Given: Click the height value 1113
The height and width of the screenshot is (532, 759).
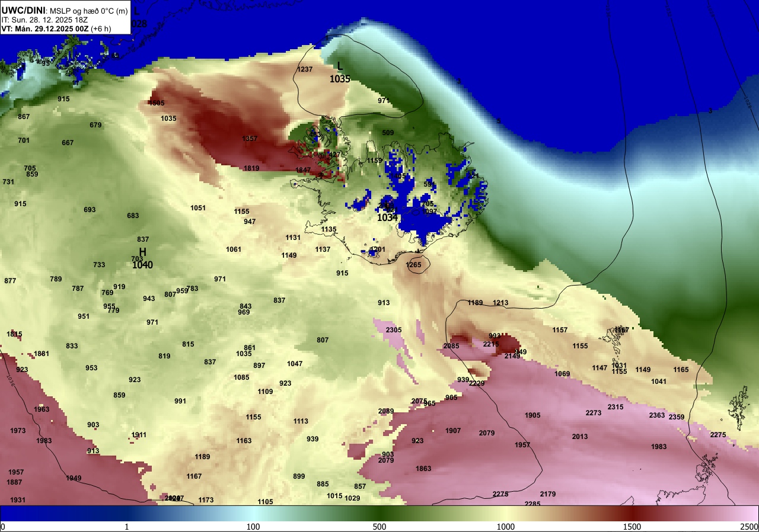Looking at the screenshot, I should (x=301, y=421).
